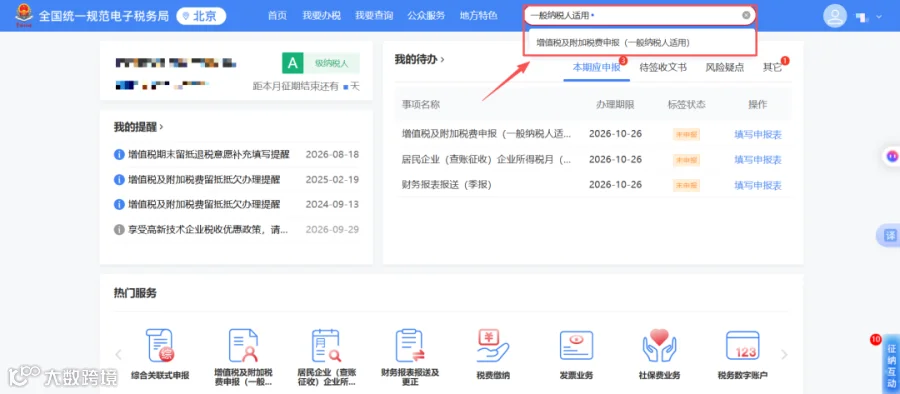Open reminder 增值税期末留抵退税意愿补充填写提醒
Screen dimensions: 900x394
(209, 154)
